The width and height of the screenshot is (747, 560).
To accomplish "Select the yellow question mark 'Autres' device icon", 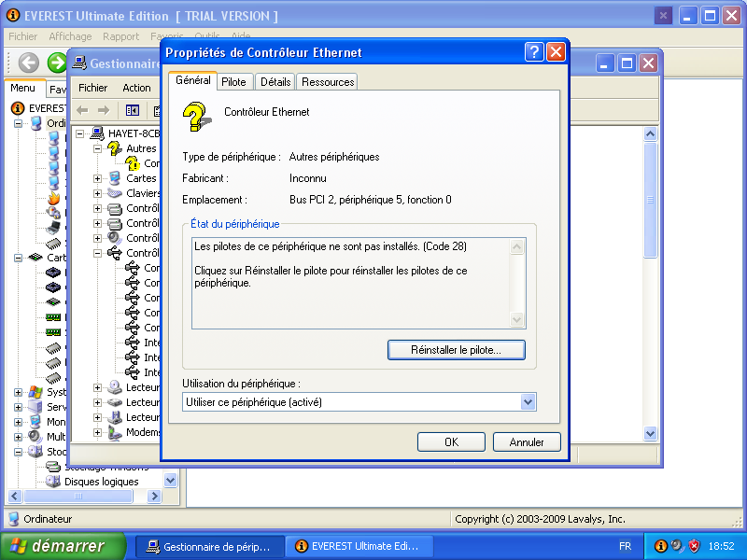I will coord(115,148).
